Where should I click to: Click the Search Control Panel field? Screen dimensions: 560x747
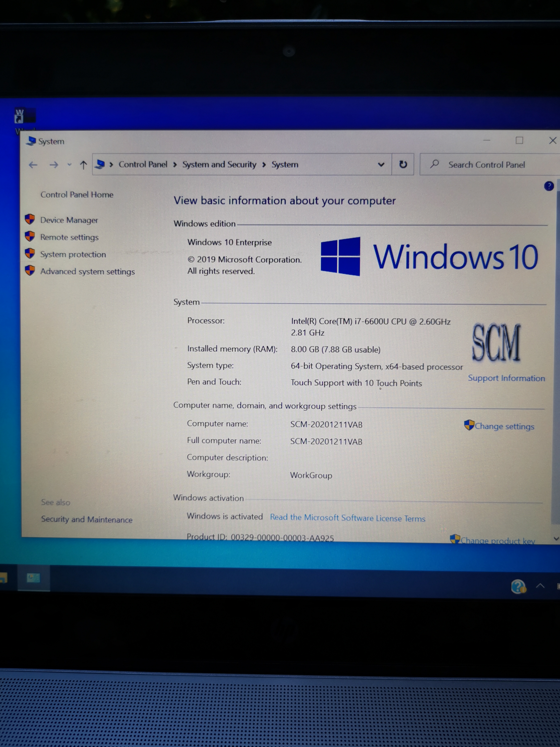(x=486, y=165)
